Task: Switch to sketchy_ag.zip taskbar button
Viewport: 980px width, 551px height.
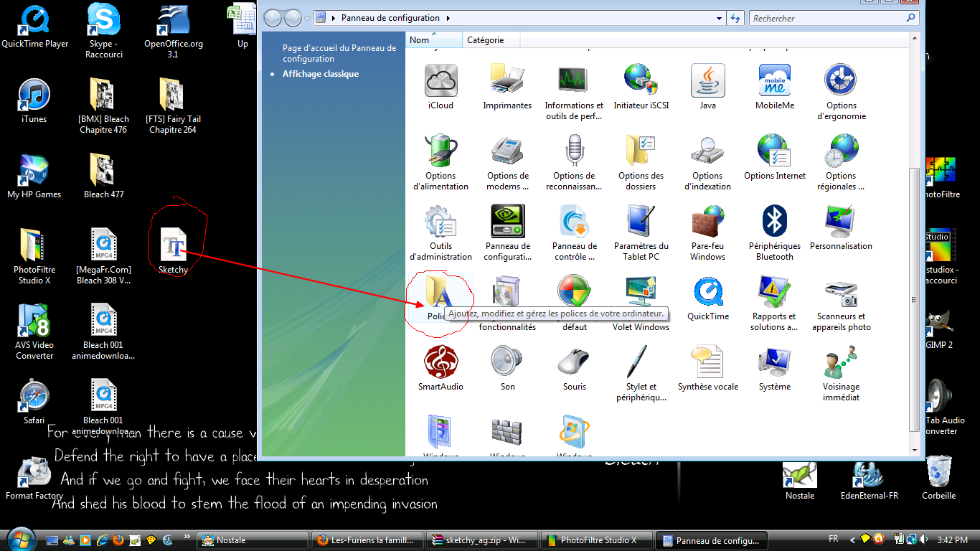Action: click(x=482, y=540)
